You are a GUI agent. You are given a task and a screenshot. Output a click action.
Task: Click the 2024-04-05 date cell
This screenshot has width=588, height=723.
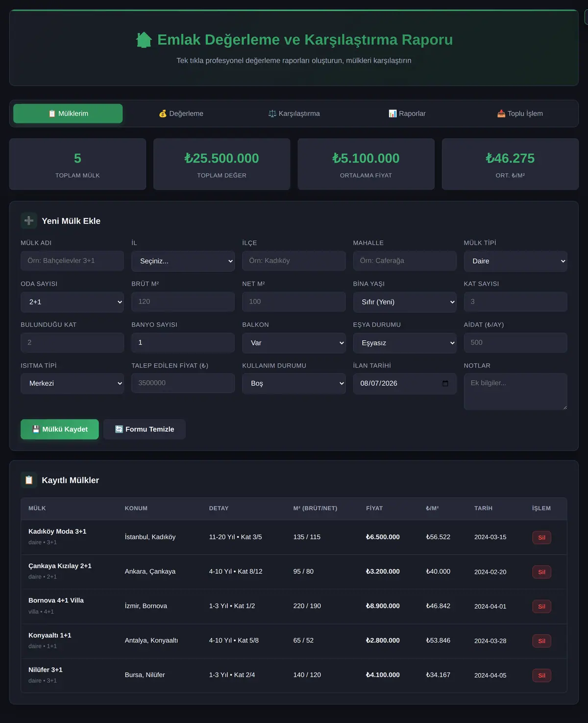pyautogui.click(x=490, y=675)
